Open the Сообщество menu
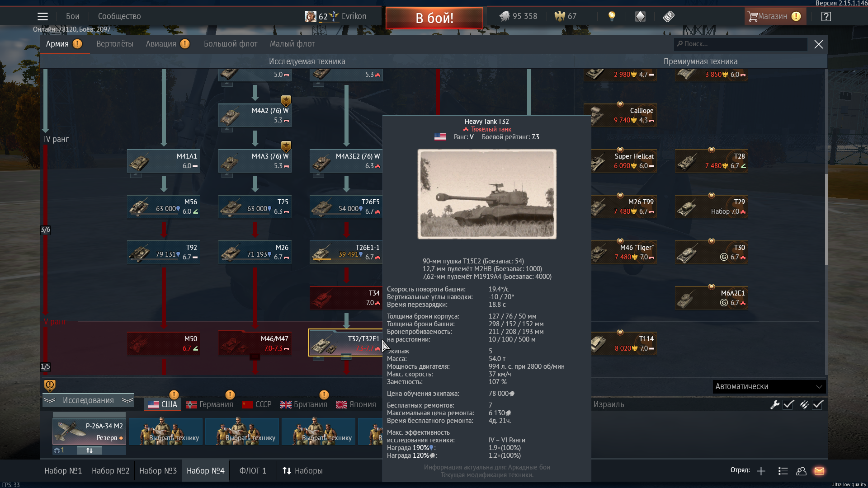This screenshot has height=488, width=868. click(119, 16)
